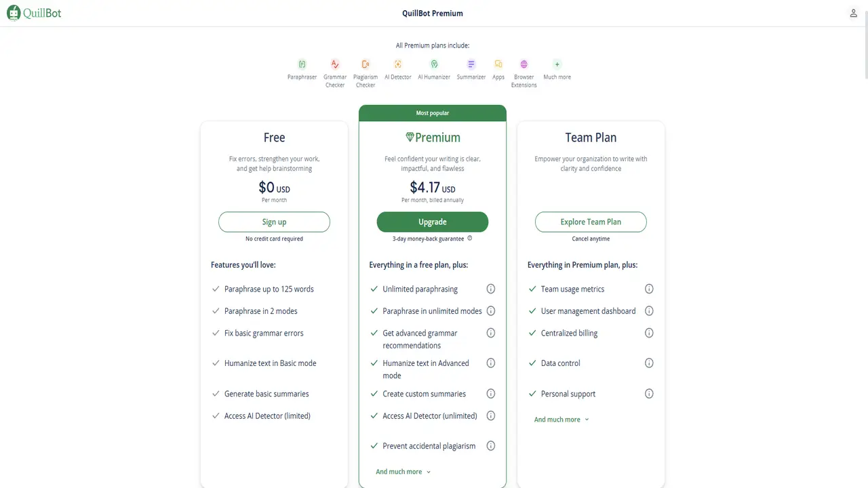Click info icon next to Centralized billing
Image resolution: width=868 pixels, height=488 pixels.
pyautogui.click(x=649, y=333)
